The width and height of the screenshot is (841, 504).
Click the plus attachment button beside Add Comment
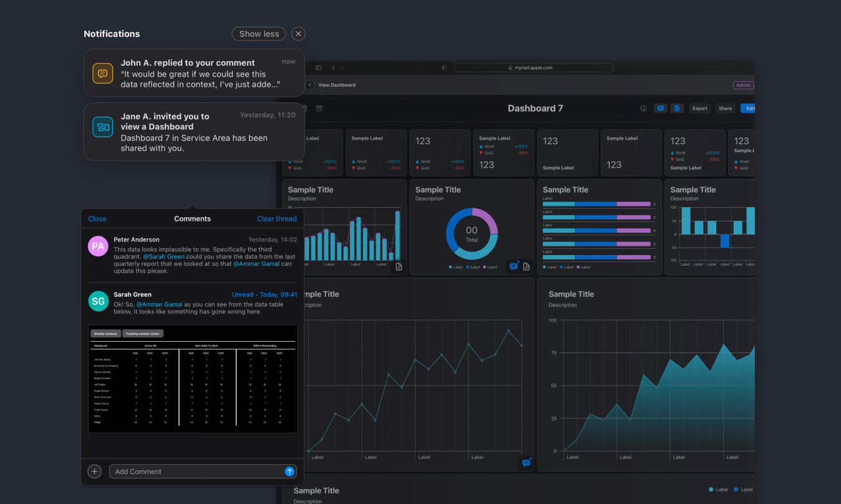pyautogui.click(x=94, y=472)
